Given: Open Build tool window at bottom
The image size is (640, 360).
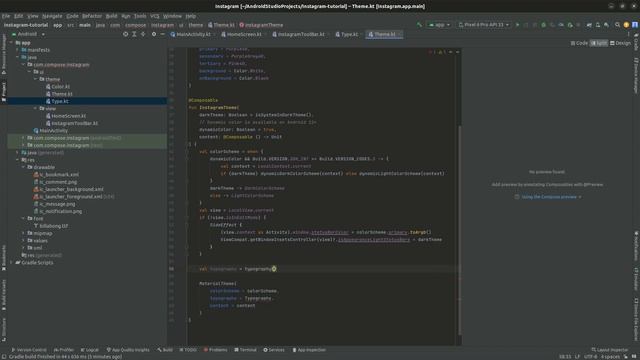Looking at the screenshot, I should click(x=165, y=350).
